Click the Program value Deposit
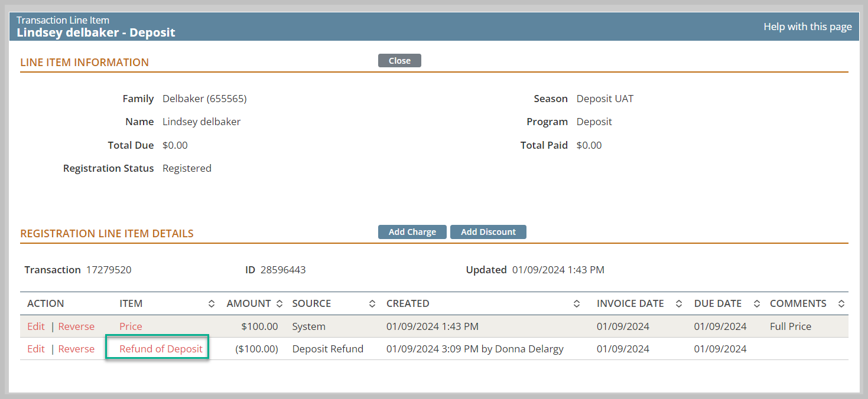Viewport: 868px width, 399px height. coord(594,122)
